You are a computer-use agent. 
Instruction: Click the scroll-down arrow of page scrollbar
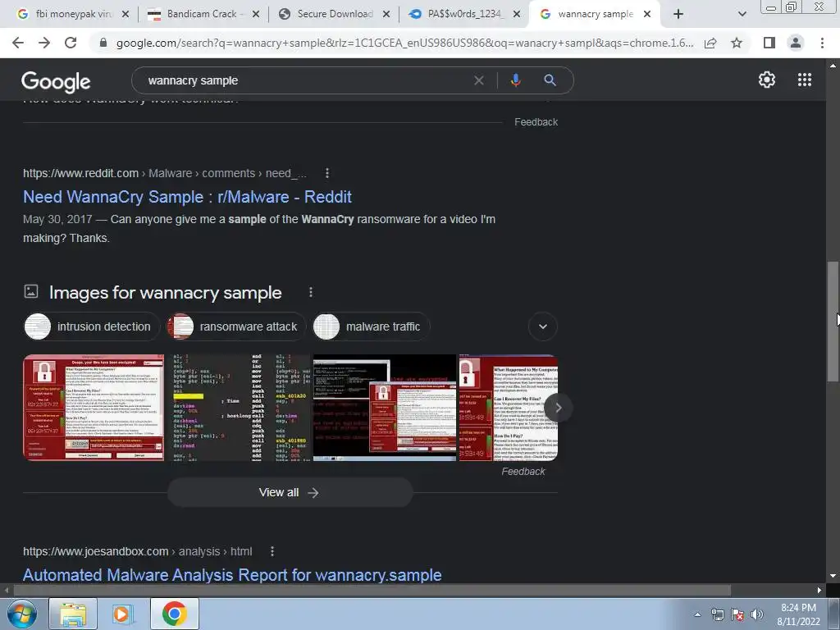pos(833,576)
